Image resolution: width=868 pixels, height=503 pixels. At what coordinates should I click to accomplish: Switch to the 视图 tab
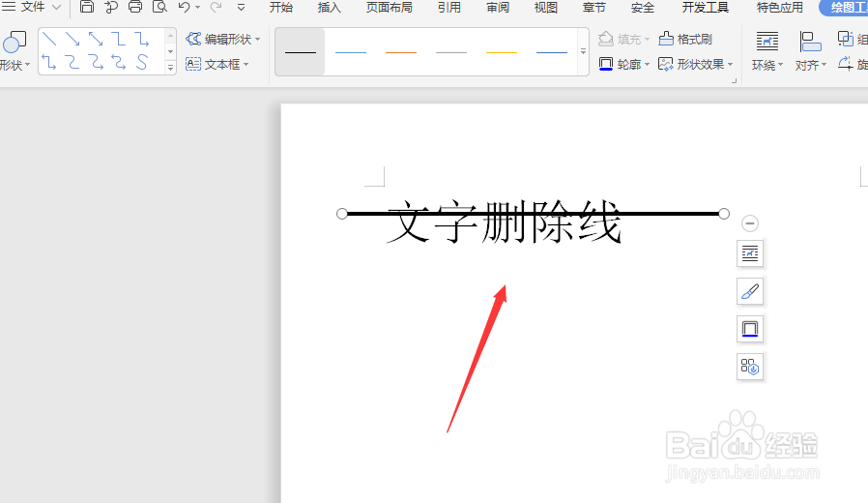(546, 7)
